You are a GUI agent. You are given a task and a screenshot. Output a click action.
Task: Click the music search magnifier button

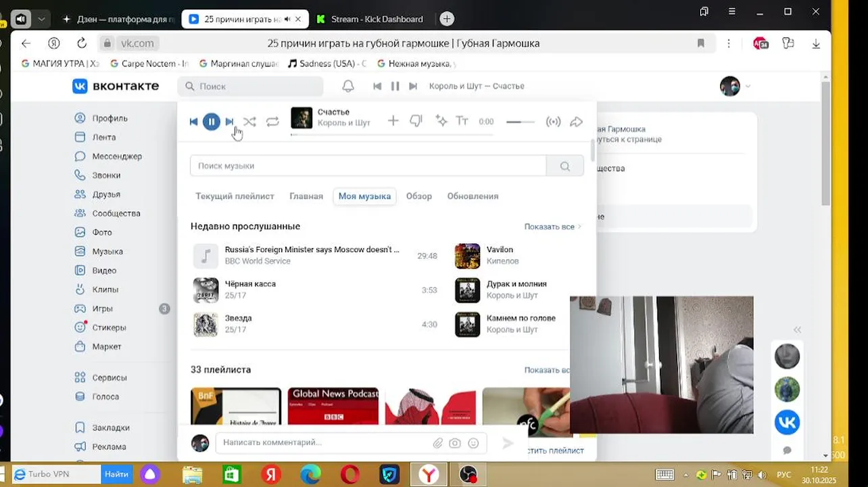pyautogui.click(x=565, y=166)
